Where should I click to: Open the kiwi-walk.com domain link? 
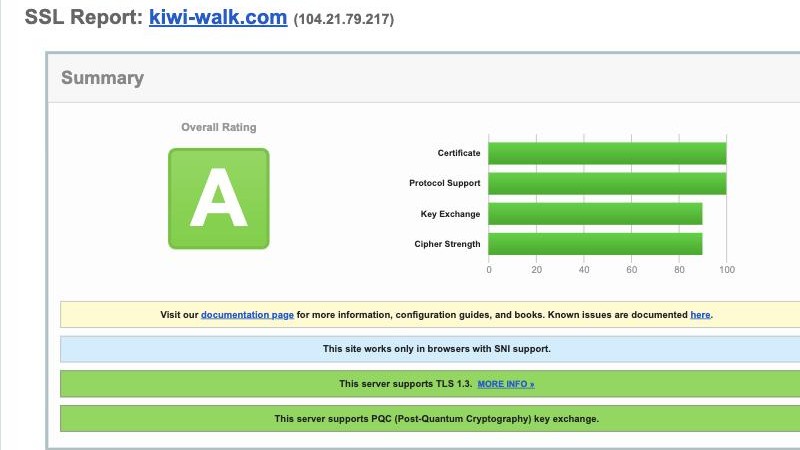(218, 17)
